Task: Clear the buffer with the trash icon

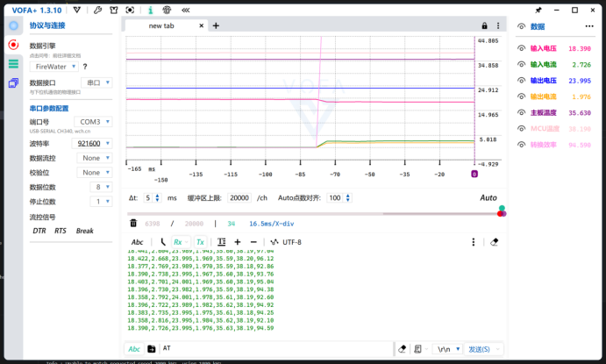Action: (133, 223)
